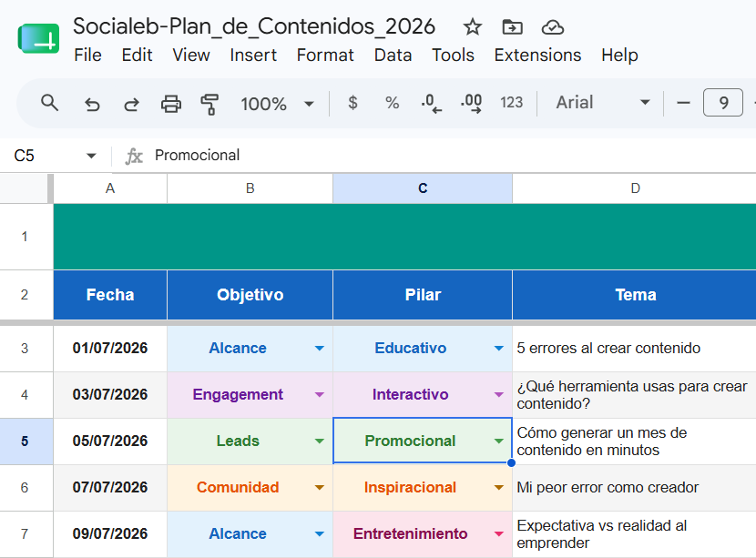Select the cell '5 errores al crear contenido'
756x558 pixels.
point(635,349)
